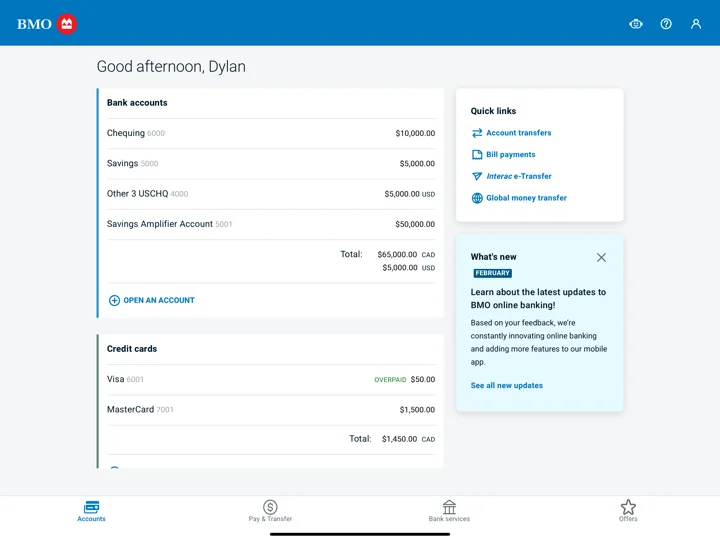Open the Bank services tab
720x540 pixels.
click(449, 511)
